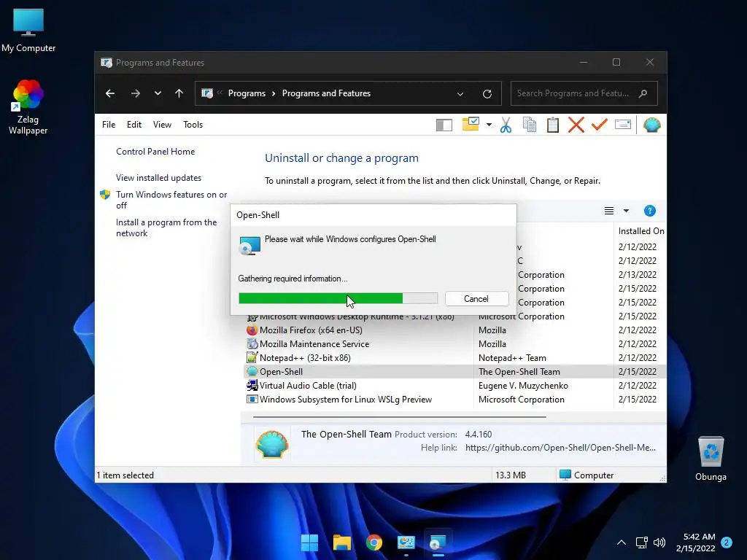Viewport: 747px width, 560px height.
Task: Click the blue Help question mark icon
Action: [x=650, y=211]
